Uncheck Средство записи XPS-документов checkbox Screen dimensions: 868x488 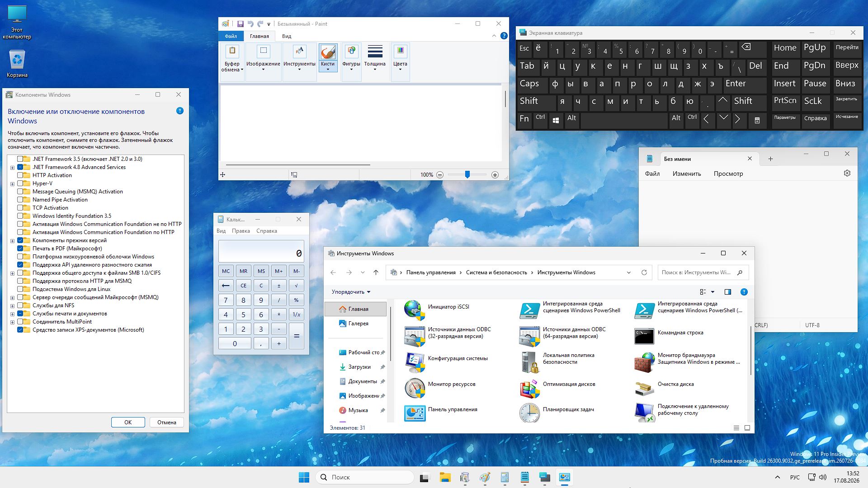[20, 330]
